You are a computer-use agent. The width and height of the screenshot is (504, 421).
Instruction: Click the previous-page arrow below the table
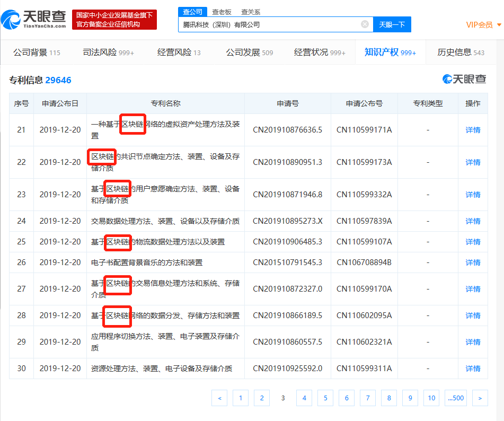pyautogui.click(x=219, y=398)
